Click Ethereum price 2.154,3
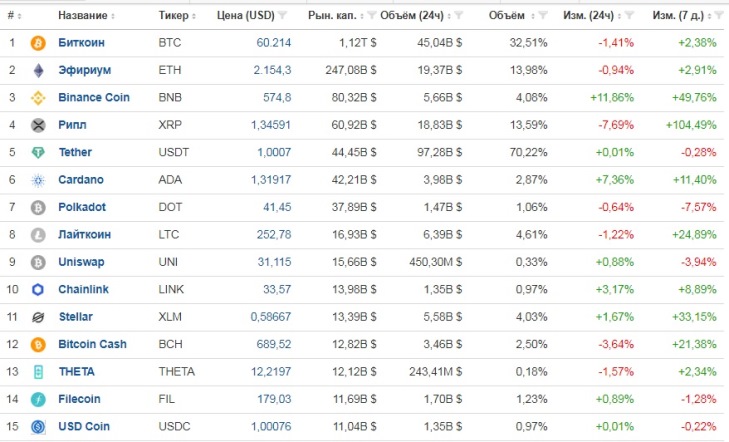The width and height of the screenshot is (729, 442). [x=272, y=70]
